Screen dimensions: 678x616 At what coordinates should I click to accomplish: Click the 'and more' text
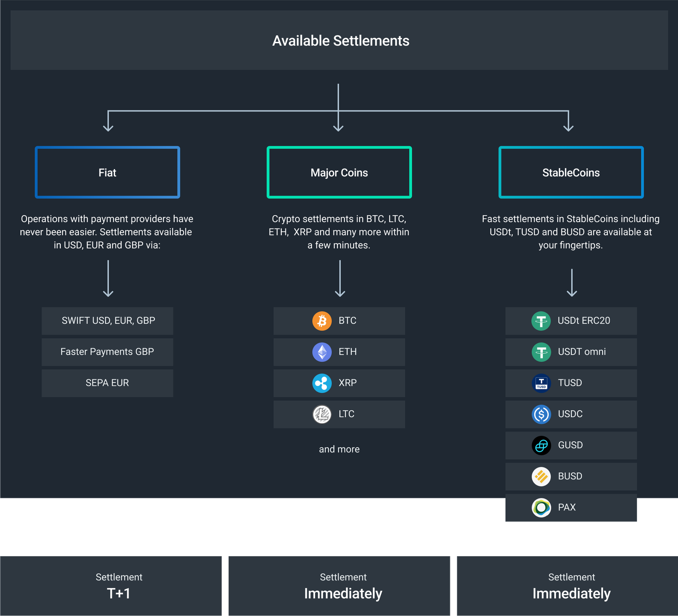[339, 449]
